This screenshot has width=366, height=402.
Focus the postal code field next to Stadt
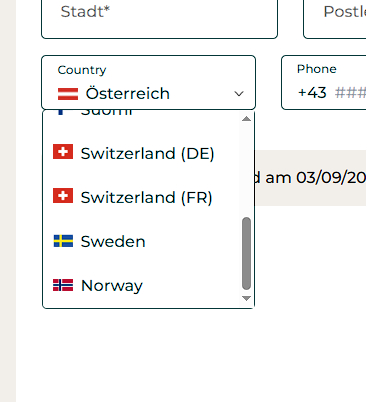335,19
